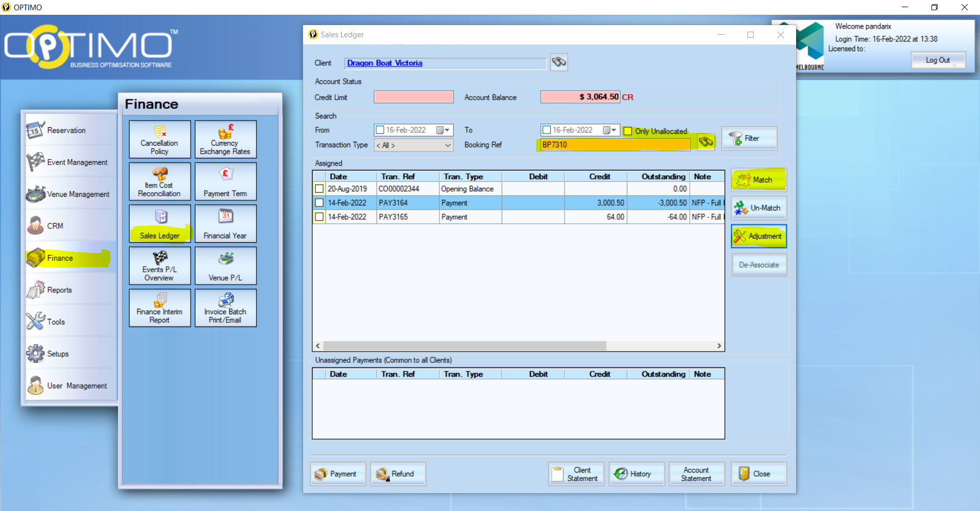The height and width of the screenshot is (511, 980).
Task: Open User Management from the sidebar
Action: coord(71,386)
